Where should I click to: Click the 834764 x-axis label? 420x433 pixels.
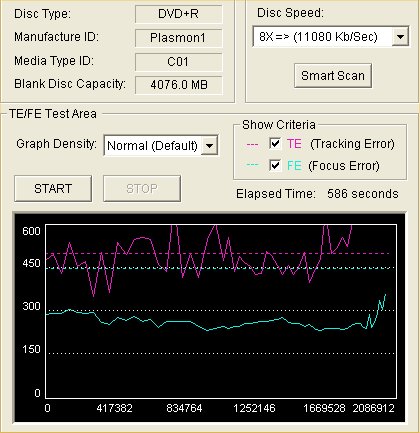point(184,408)
